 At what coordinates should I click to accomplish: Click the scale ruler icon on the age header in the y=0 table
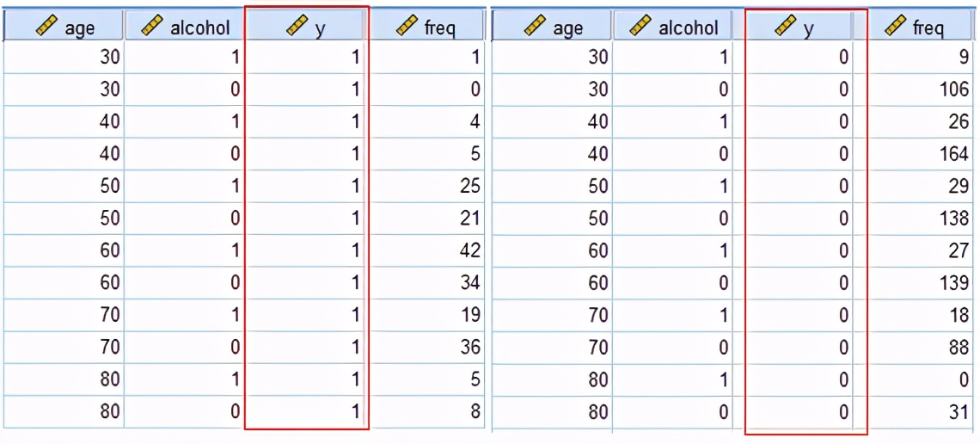[536, 27]
